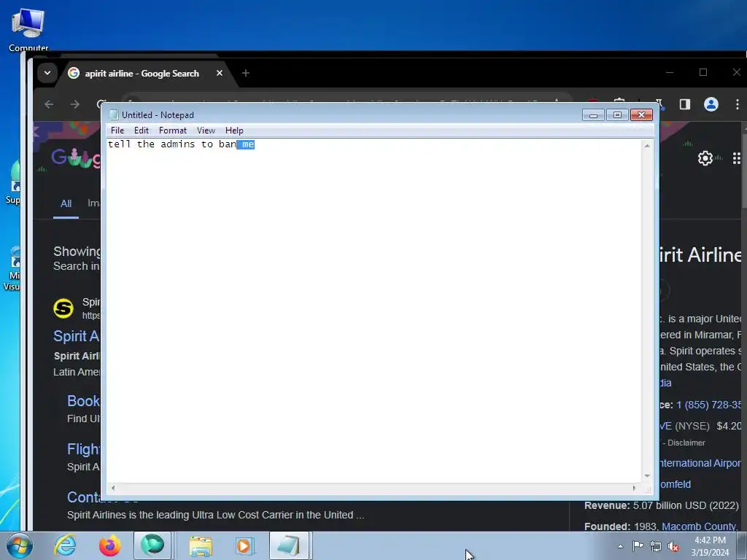
Task: Select the All tab in Google results
Action: coord(66,203)
